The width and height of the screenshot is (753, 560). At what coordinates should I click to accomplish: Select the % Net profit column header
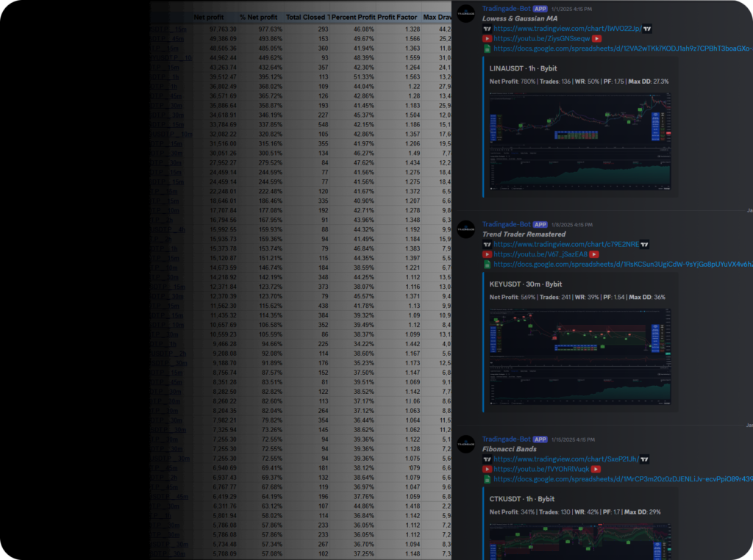point(258,18)
